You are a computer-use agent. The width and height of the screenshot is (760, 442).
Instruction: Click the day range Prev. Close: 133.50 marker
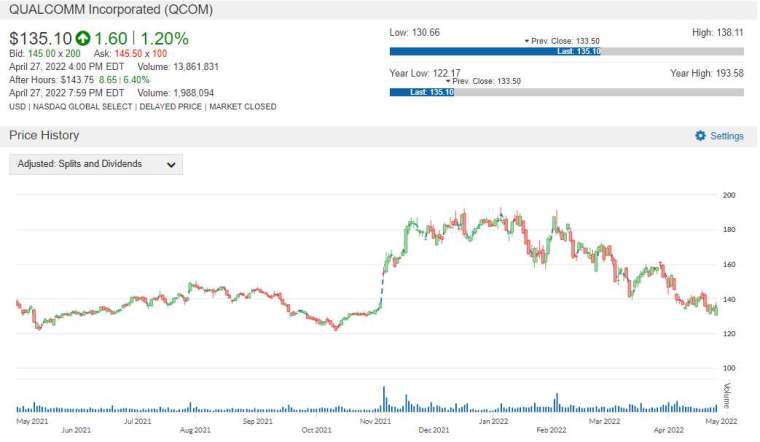(x=562, y=41)
